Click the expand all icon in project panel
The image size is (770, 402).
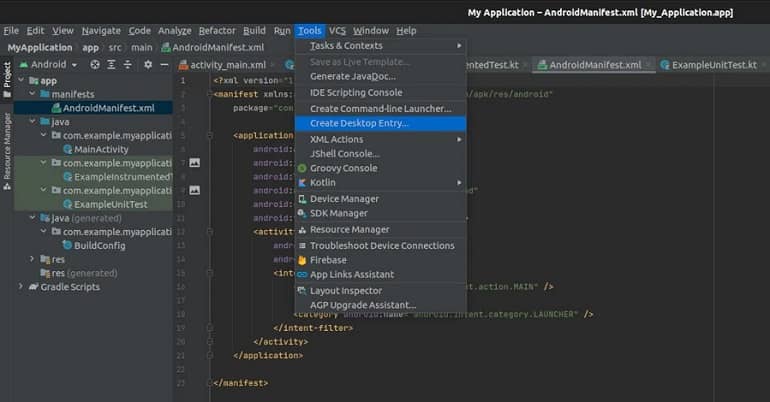[x=111, y=64]
